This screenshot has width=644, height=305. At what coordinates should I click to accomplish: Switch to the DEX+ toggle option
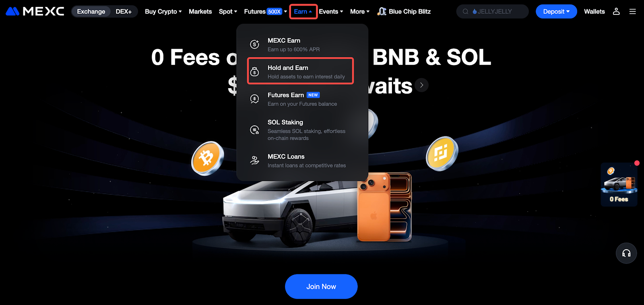(124, 11)
